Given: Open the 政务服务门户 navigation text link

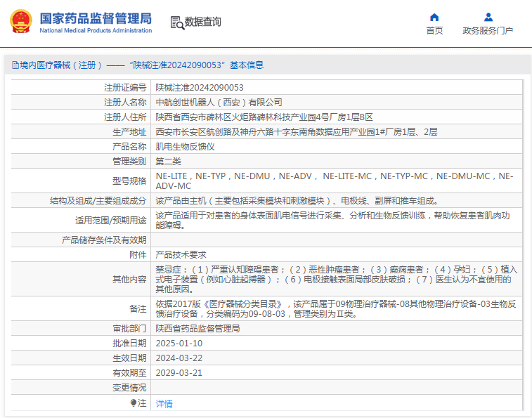Looking at the screenshot, I should [488, 31].
